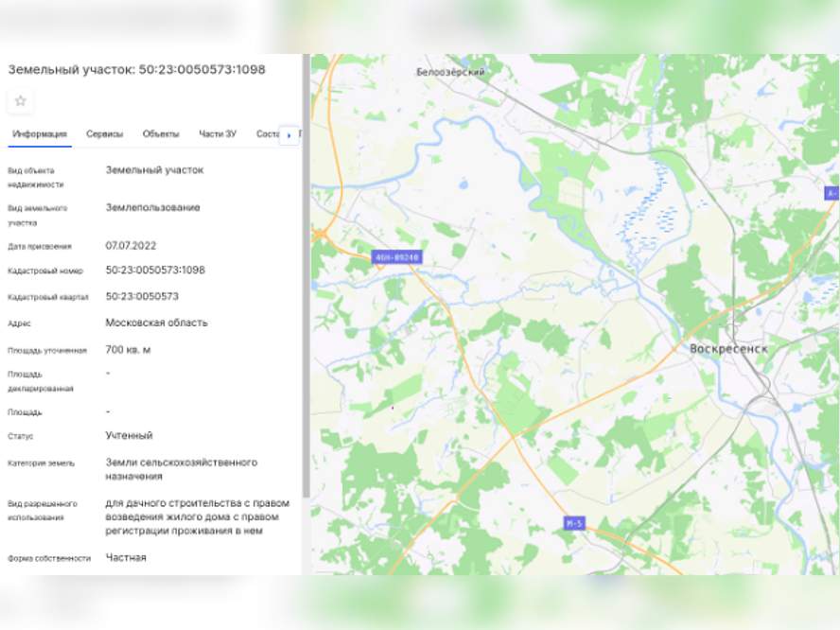This screenshot has height=630, width=840.
Task: Open the Информация tab
Action: point(40,134)
